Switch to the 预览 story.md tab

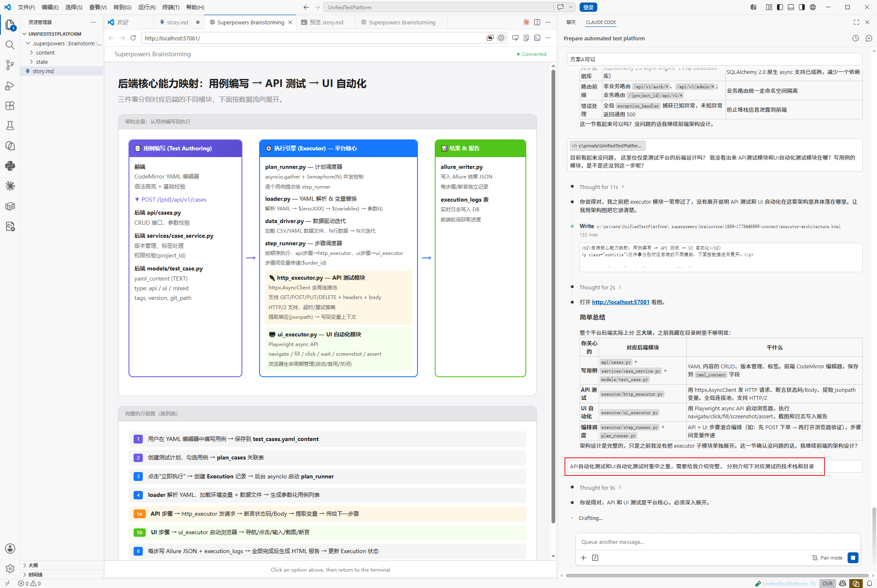[x=326, y=22]
